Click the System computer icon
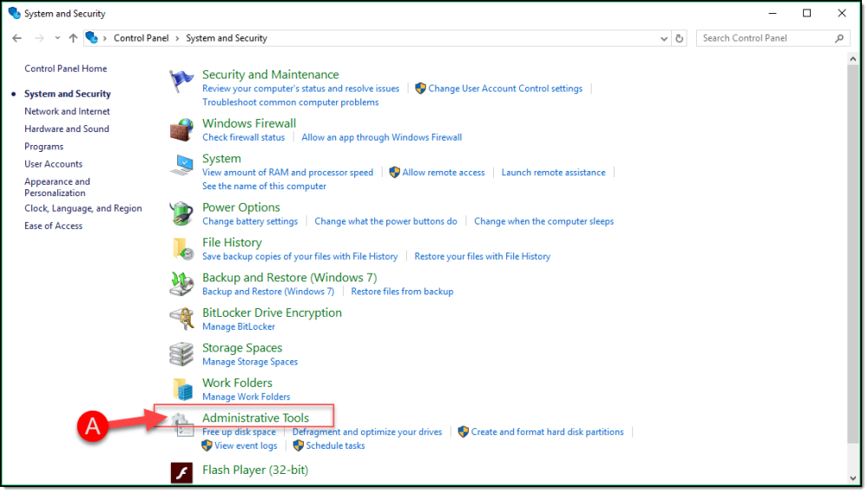Screen dimensions: 868x493 (x=181, y=165)
